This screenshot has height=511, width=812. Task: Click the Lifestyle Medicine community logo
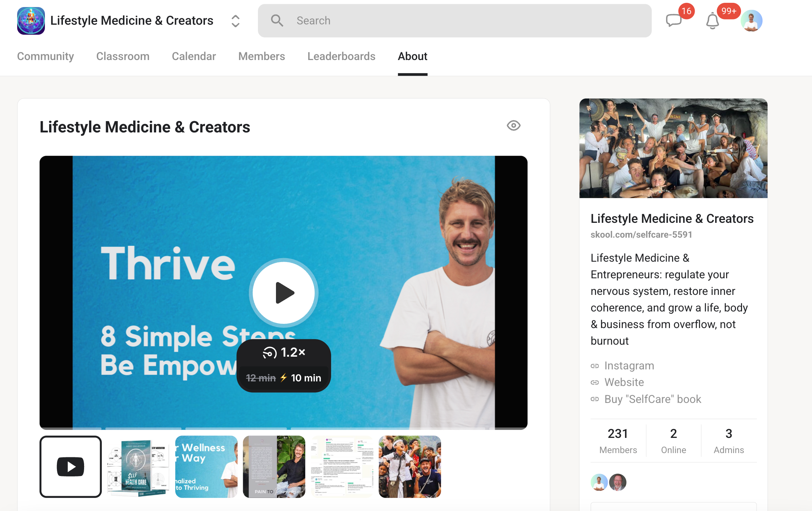coord(31,21)
